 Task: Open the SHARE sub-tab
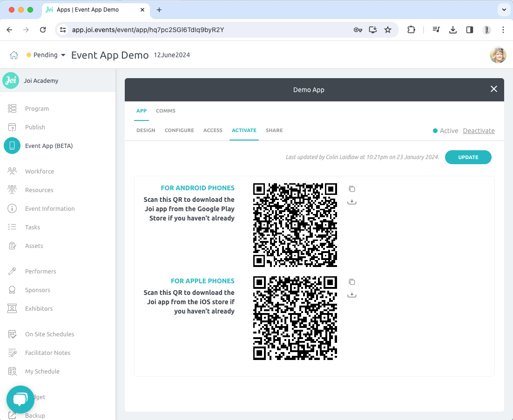point(274,130)
